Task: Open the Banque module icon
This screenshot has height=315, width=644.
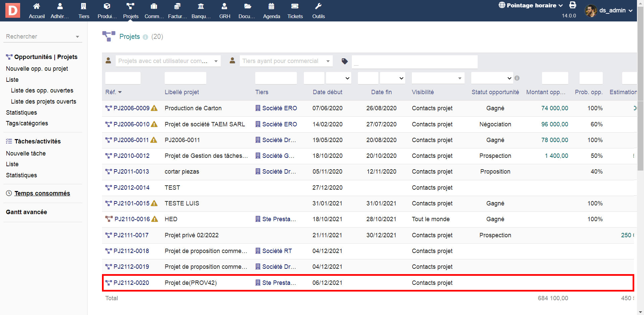Action: (201, 6)
